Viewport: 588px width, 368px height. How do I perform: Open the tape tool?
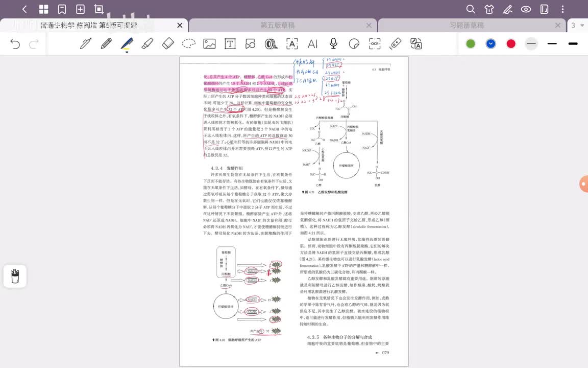271,43
